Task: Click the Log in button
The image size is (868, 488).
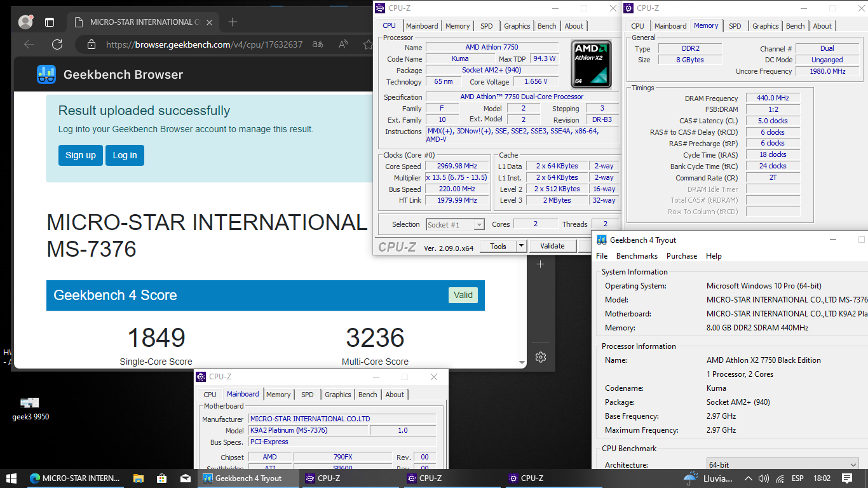Action: (125, 155)
